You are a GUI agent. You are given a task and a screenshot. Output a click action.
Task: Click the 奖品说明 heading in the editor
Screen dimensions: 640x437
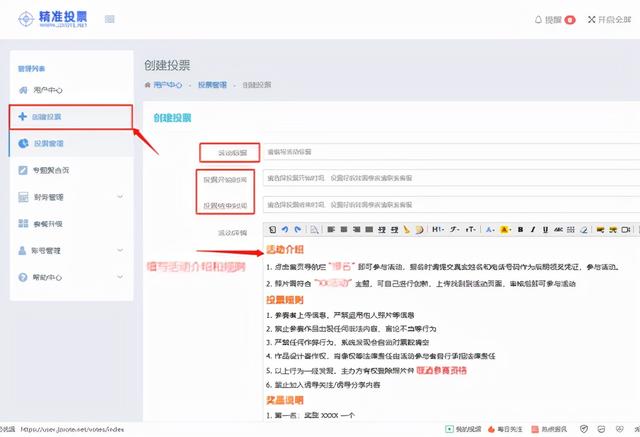[x=285, y=400]
